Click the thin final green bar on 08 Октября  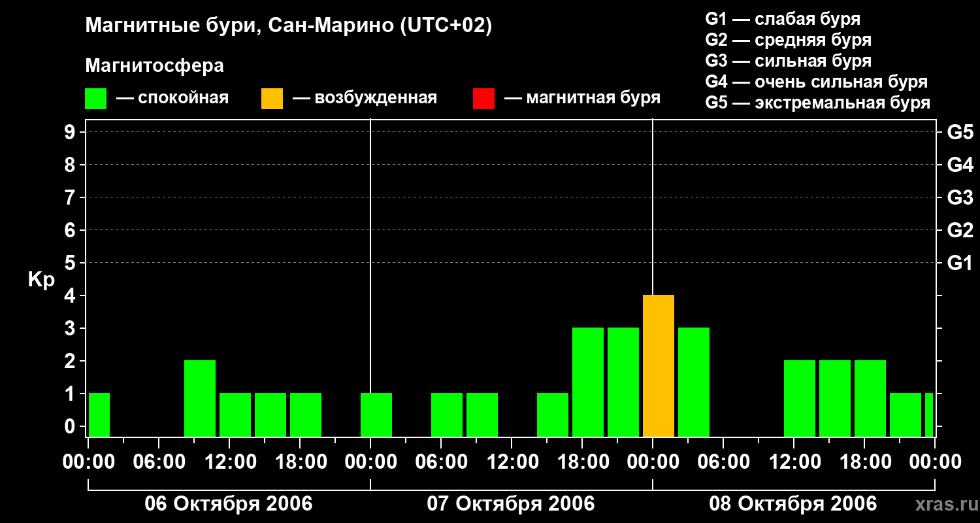[x=929, y=415]
